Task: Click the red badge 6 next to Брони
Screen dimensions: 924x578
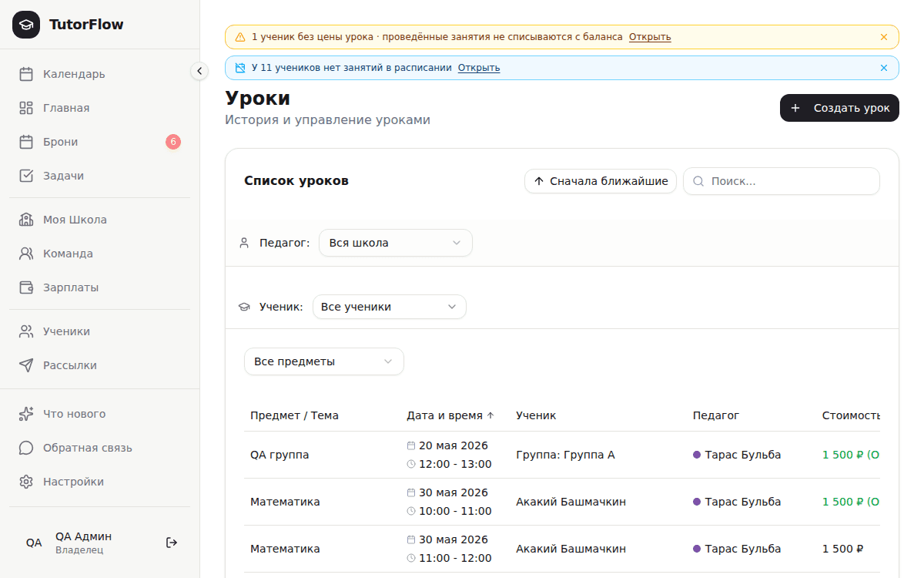Action: tap(173, 142)
